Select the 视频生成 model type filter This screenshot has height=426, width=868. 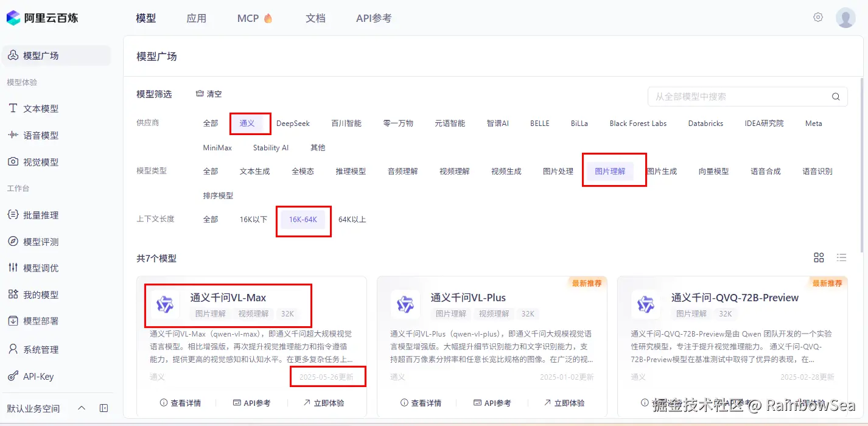point(506,171)
